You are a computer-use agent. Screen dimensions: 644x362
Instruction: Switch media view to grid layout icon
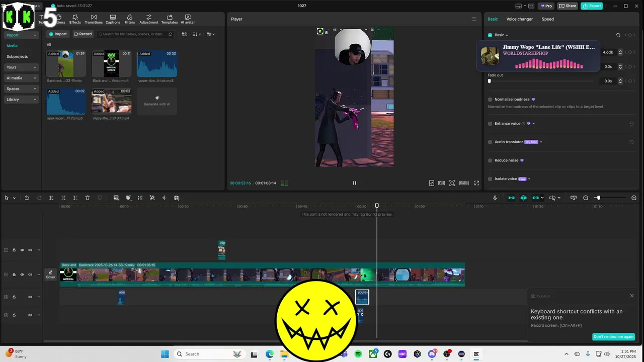184,34
